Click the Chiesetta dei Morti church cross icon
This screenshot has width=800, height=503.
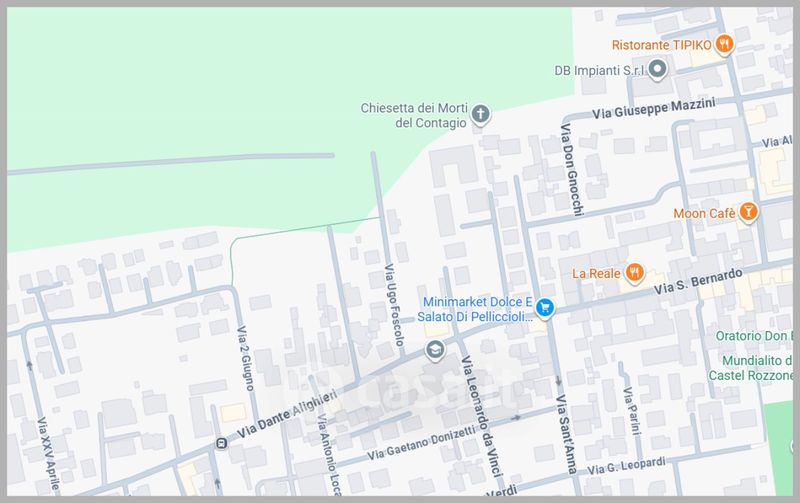(480, 114)
